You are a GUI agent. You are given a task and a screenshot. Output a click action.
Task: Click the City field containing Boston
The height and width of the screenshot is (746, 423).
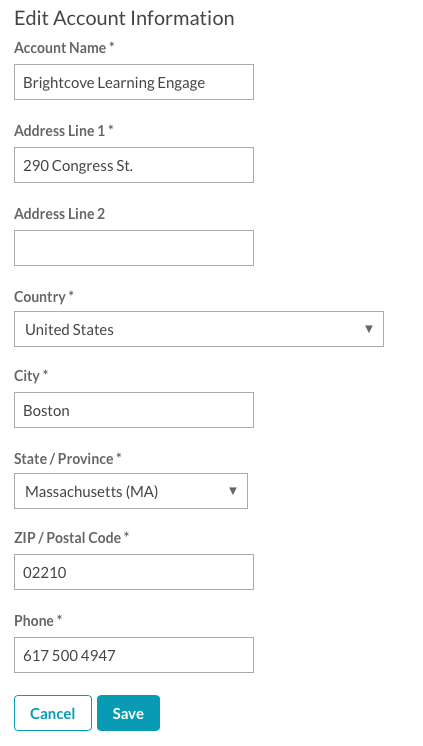click(x=134, y=410)
